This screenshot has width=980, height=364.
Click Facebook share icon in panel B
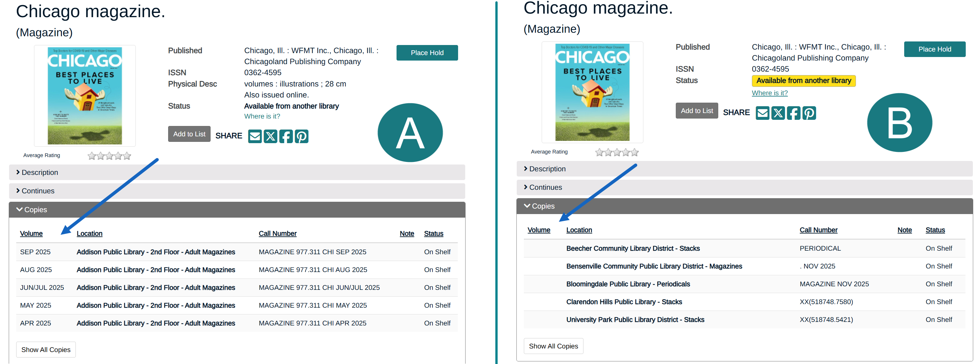(x=793, y=113)
